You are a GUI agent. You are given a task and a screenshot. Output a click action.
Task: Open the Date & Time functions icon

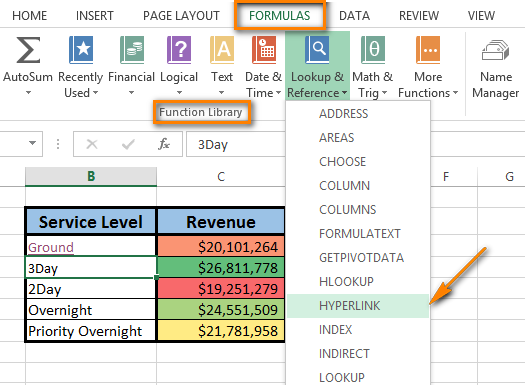click(x=264, y=50)
